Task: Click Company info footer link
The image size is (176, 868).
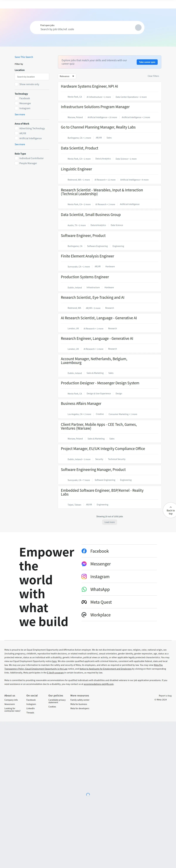Action: tap(11, 700)
